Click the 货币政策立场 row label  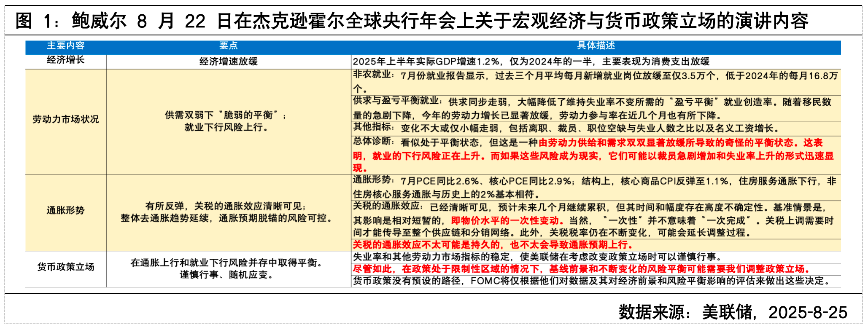66,267
